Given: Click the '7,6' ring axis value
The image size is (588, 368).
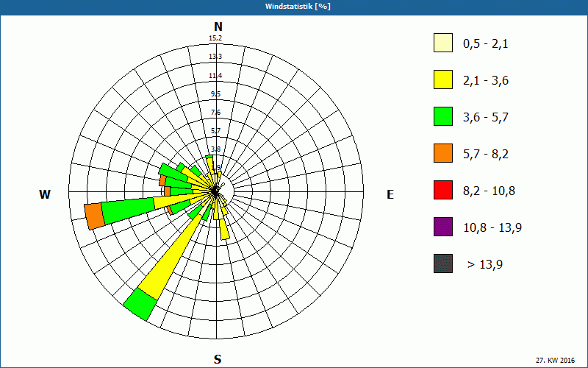Looking at the screenshot, I should (x=215, y=113).
